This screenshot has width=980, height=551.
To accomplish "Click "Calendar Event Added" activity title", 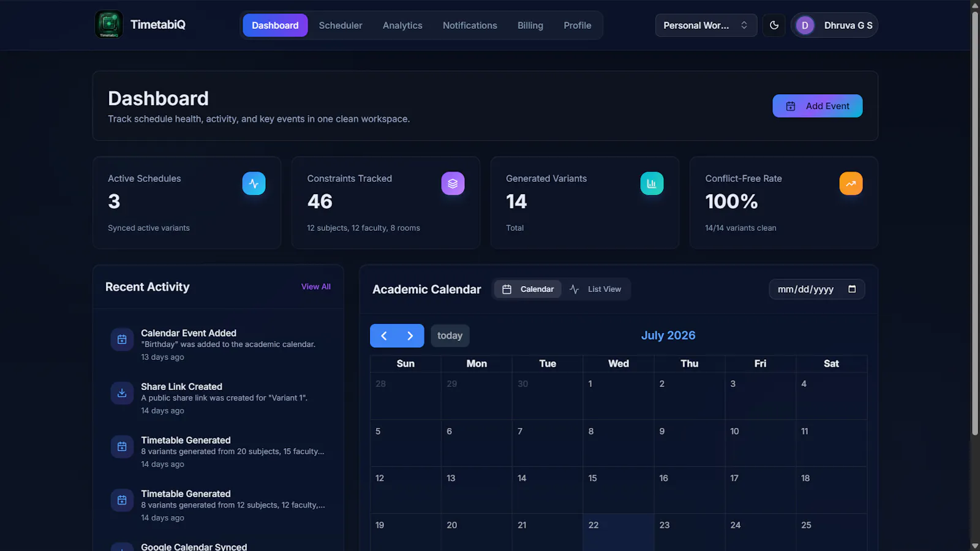I will pos(189,333).
